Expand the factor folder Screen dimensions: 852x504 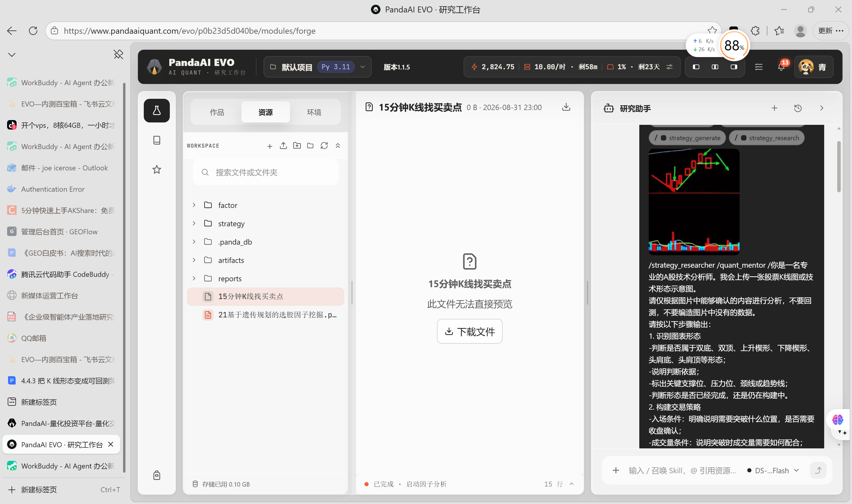(194, 205)
